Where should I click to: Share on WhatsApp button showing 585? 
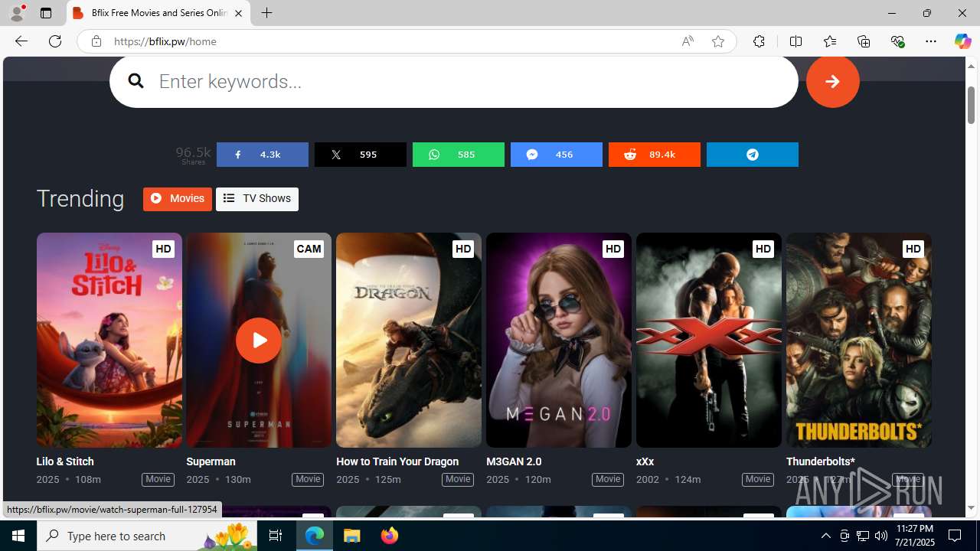tap(458, 155)
